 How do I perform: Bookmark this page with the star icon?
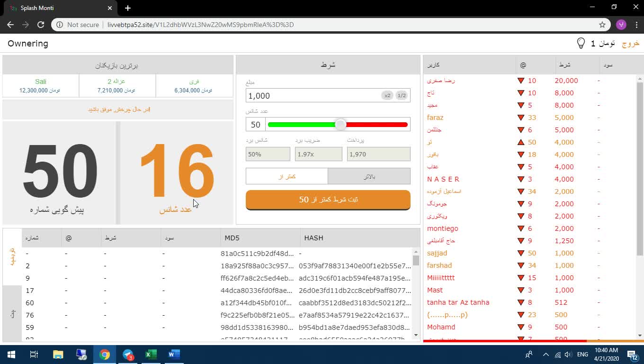(602, 25)
